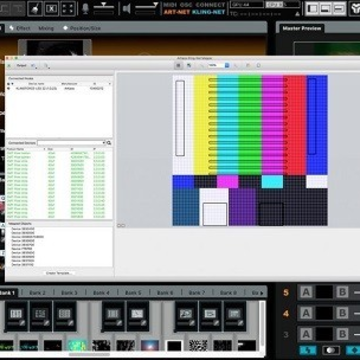
Task: Click the small arrow at TC row end
Action: click(297, 14)
